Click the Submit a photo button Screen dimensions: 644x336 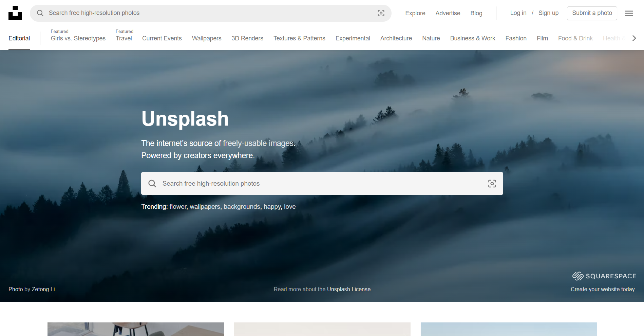(x=592, y=13)
